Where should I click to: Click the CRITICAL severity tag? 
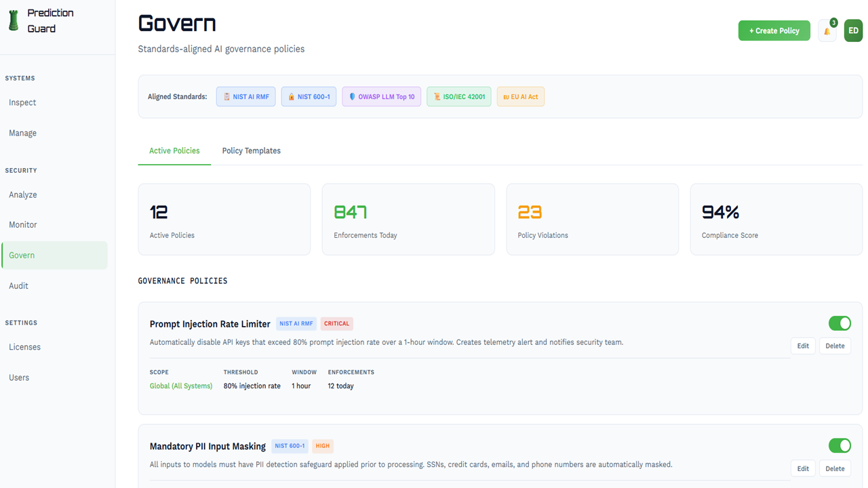coord(337,323)
